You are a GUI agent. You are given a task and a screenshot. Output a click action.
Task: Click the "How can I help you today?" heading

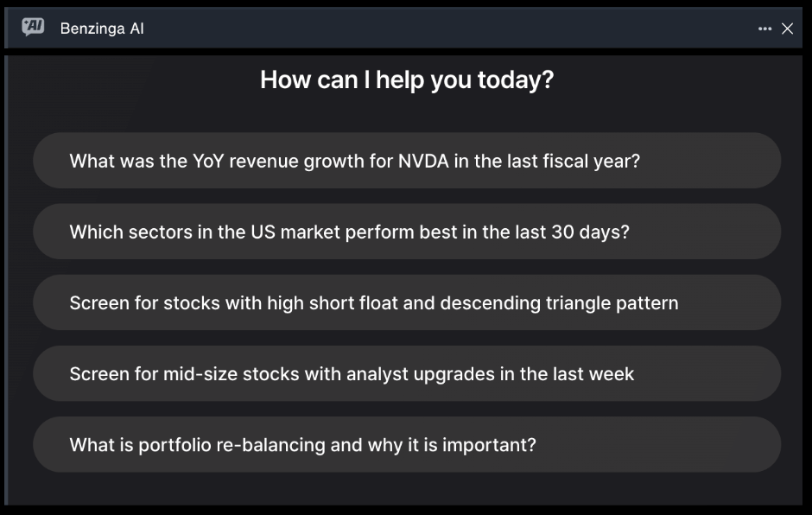[x=407, y=79]
